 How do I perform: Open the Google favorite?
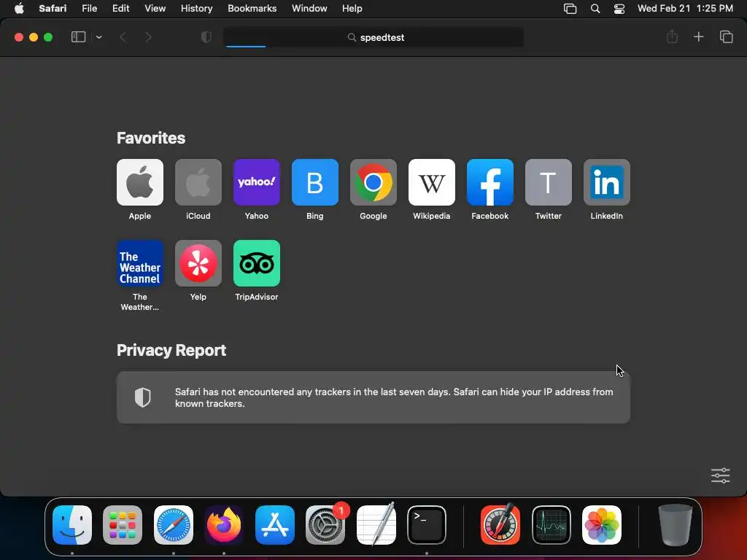coord(373,182)
